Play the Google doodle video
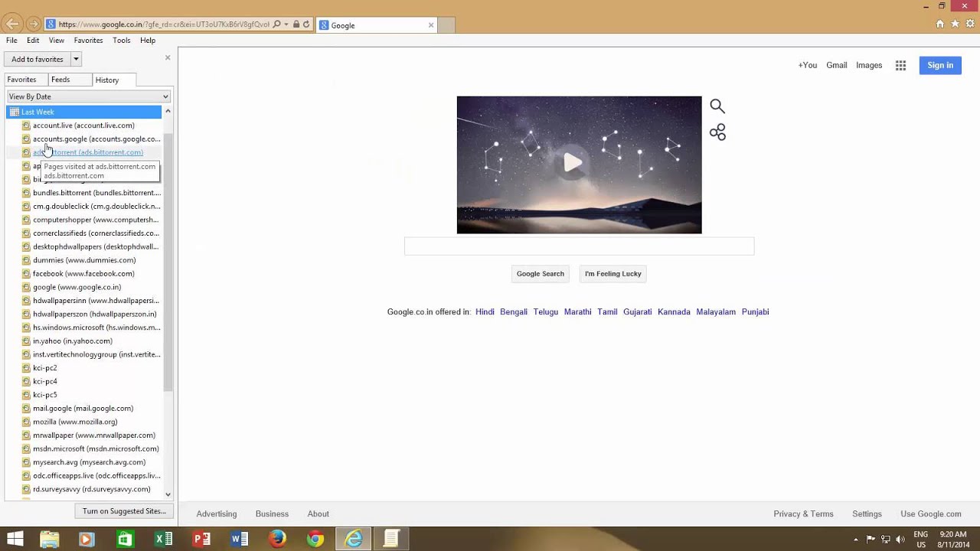 coord(573,162)
